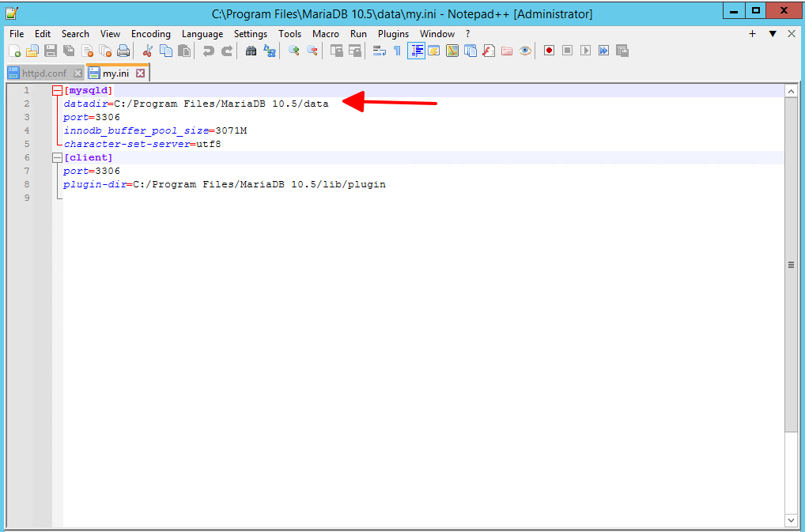Toggle word wrap
Screen dimensions: 805x532
tap(380, 51)
